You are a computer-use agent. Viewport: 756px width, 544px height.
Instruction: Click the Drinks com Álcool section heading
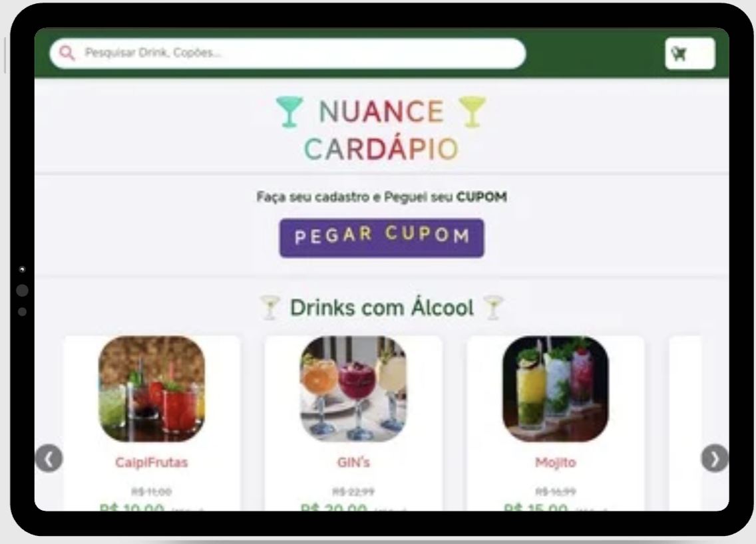click(382, 308)
